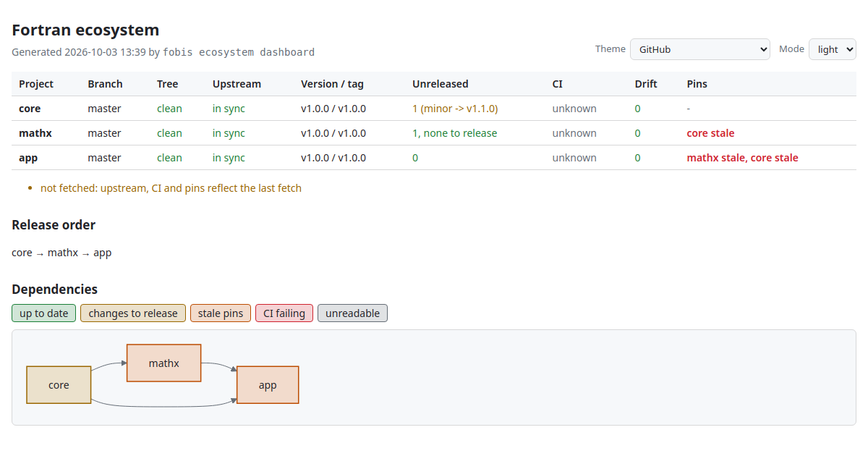Click the 'up to date' legend badge
The image size is (868, 456).
pyautogui.click(x=44, y=313)
